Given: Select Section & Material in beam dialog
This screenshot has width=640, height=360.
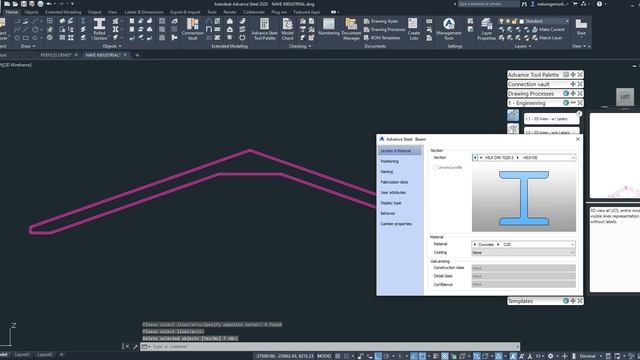Looking at the screenshot, I should (x=400, y=151).
